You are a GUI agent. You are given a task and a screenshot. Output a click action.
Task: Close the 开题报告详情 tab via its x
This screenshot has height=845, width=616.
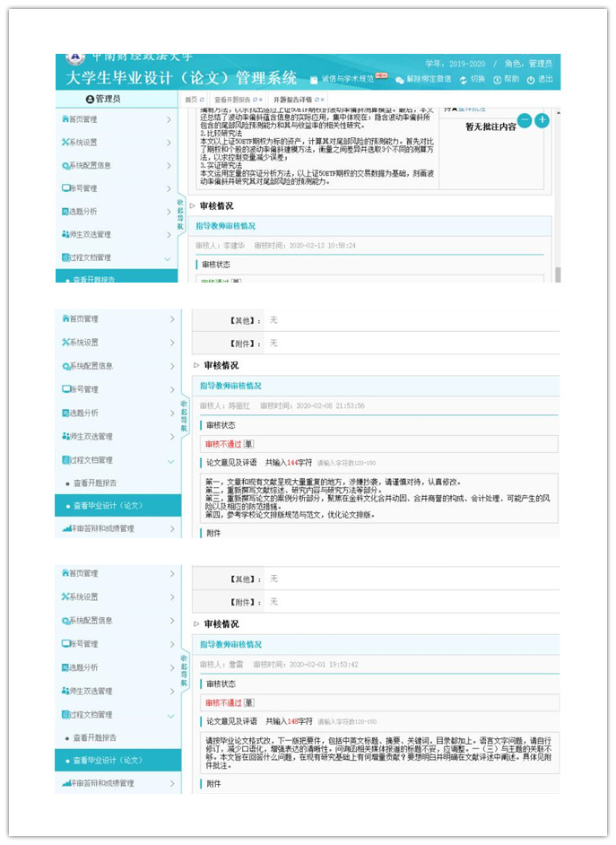[x=323, y=99]
